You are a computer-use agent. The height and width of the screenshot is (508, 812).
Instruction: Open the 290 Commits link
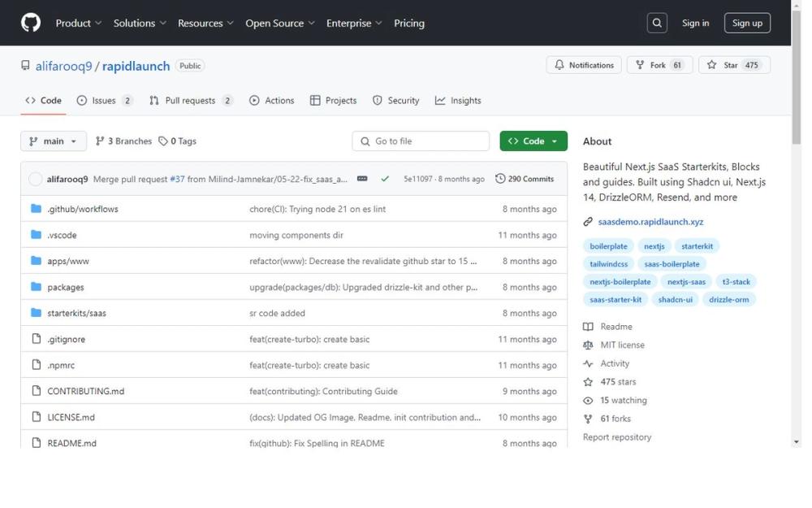(525, 179)
